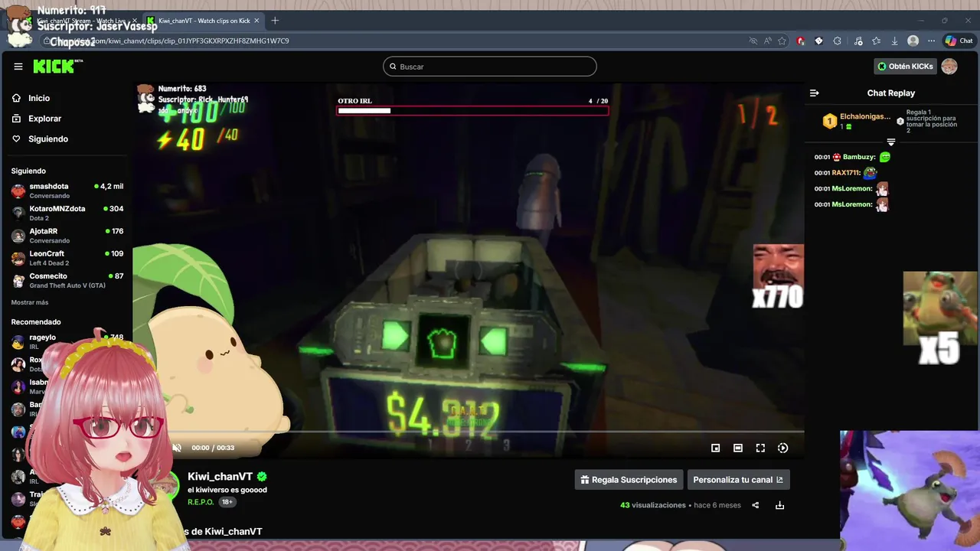Open the browser Extensions puzzle icon
This screenshot has height=551, width=980.
838,41
